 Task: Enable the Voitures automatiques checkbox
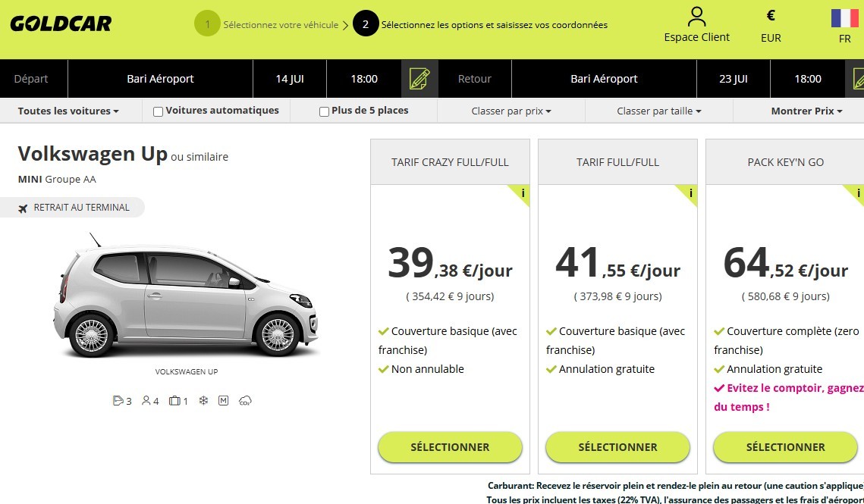point(159,111)
